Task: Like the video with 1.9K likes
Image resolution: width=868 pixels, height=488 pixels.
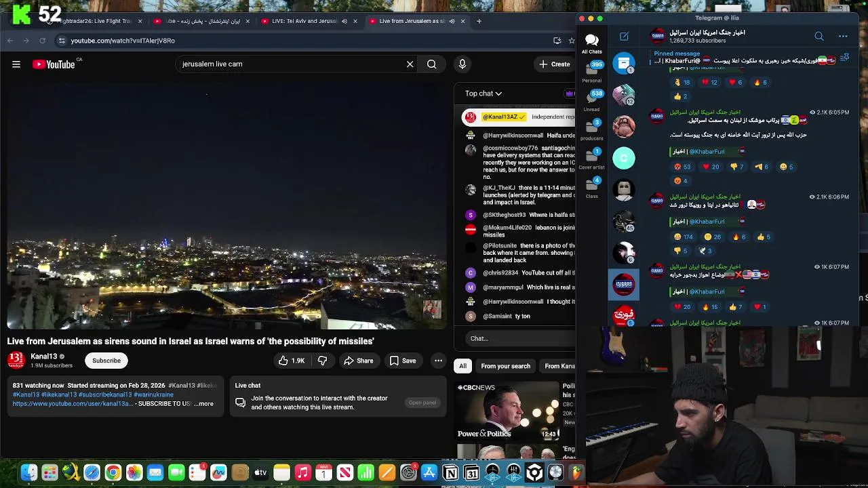Action: click(292, 361)
